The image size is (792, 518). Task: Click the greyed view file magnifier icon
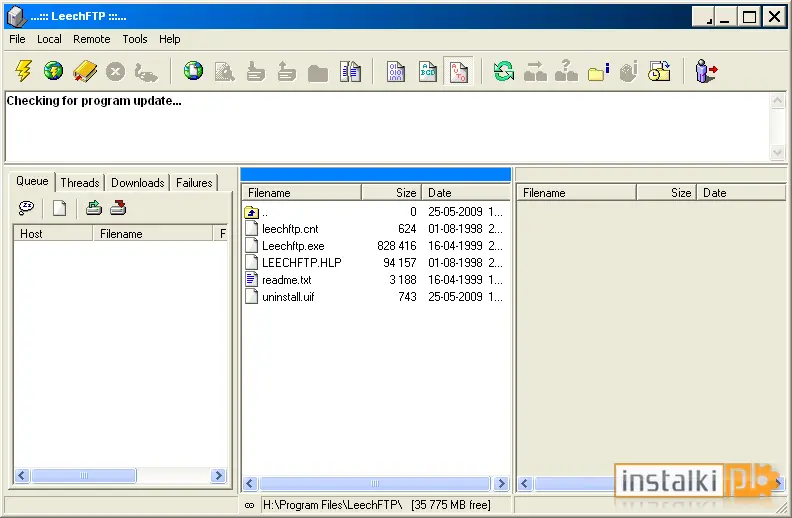coord(224,72)
